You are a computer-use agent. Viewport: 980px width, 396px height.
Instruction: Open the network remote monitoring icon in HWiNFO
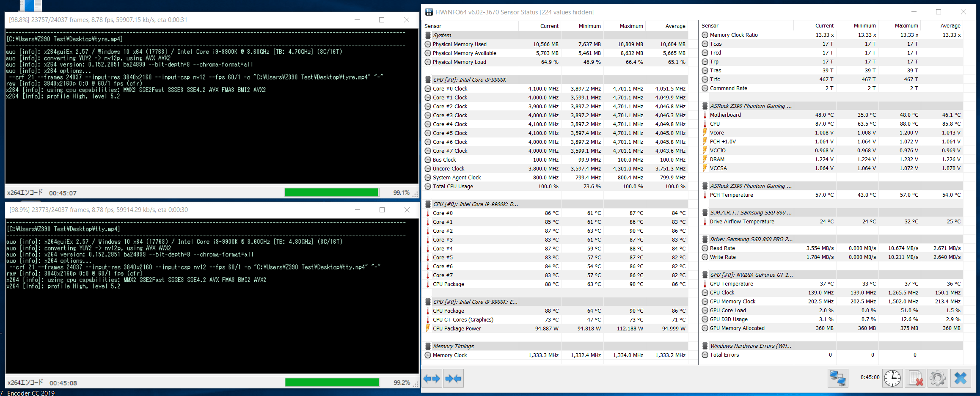[838, 378]
